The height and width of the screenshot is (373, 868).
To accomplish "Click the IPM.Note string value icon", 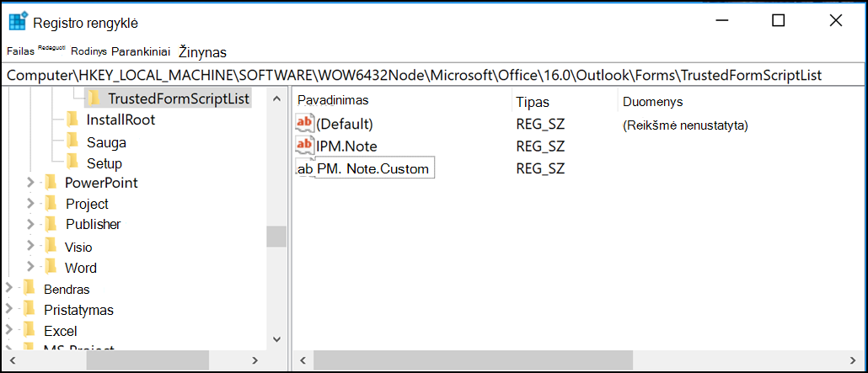I will point(305,146).
